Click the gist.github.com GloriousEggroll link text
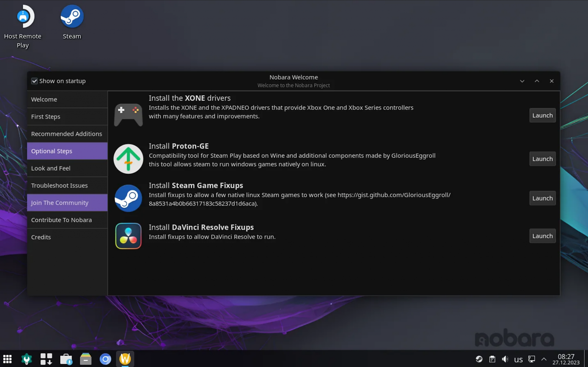Image resolution: width=588 pixels, height=367 pixels. click(394, 195)
